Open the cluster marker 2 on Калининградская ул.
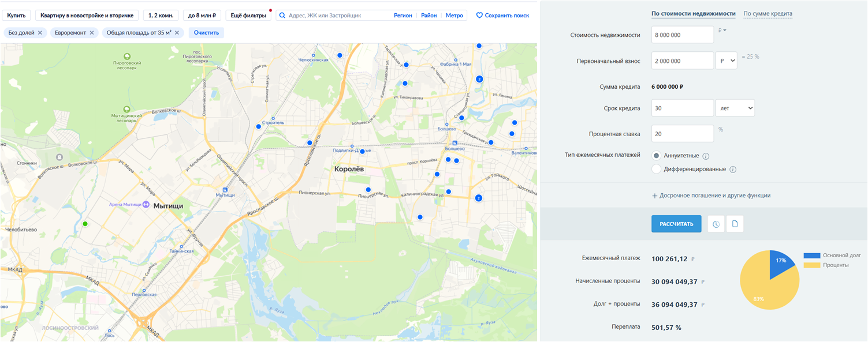The image size is (868, 342). point(478,198)
